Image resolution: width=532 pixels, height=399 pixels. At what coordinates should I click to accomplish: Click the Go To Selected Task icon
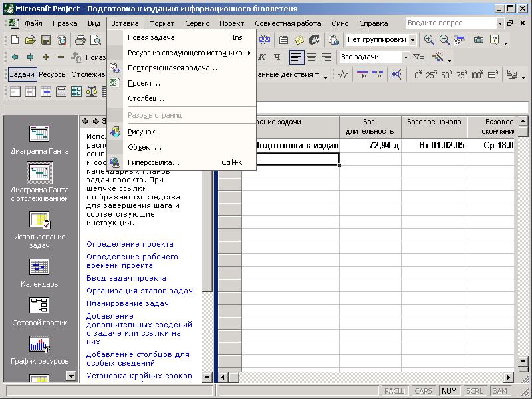click(x=460, y=40)
